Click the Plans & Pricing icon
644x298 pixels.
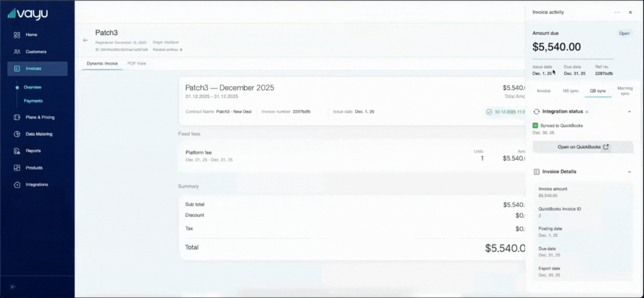pyautogui.click(x=17, y=117)
